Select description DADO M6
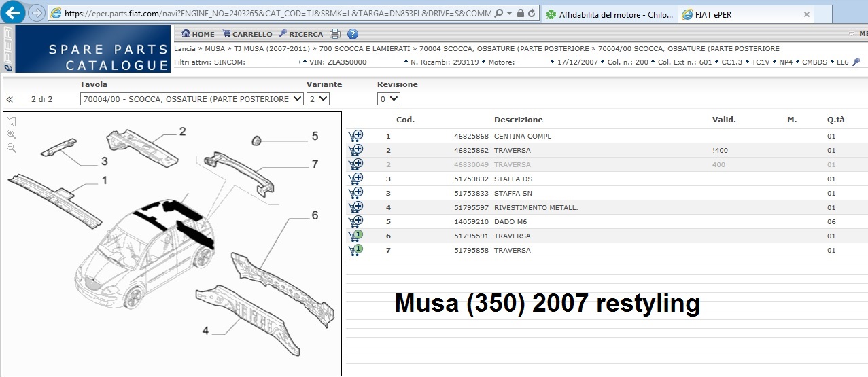The height and width of the screenshot is (377, 868). click(510, 221)
